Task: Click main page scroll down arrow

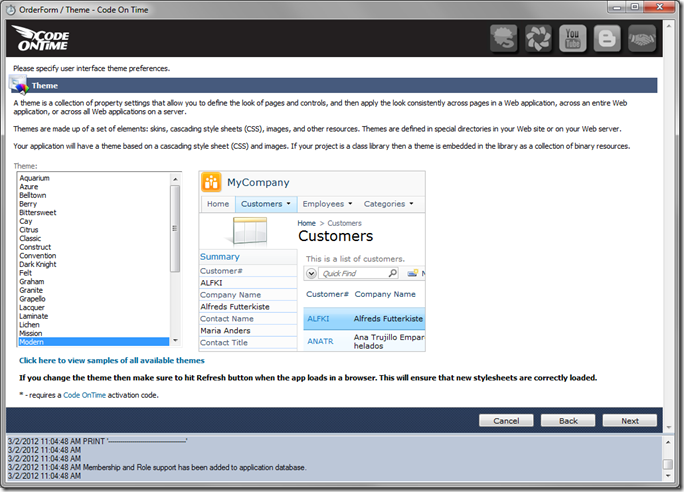Action: tap(669, 428)
